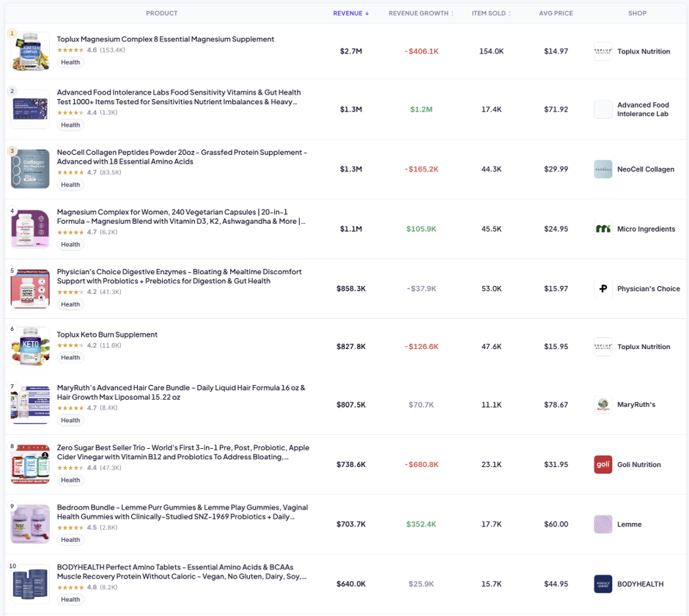Open Magnesium Complex for Women thumbnail
Viewport: 689px width, 616px height.
30,229
